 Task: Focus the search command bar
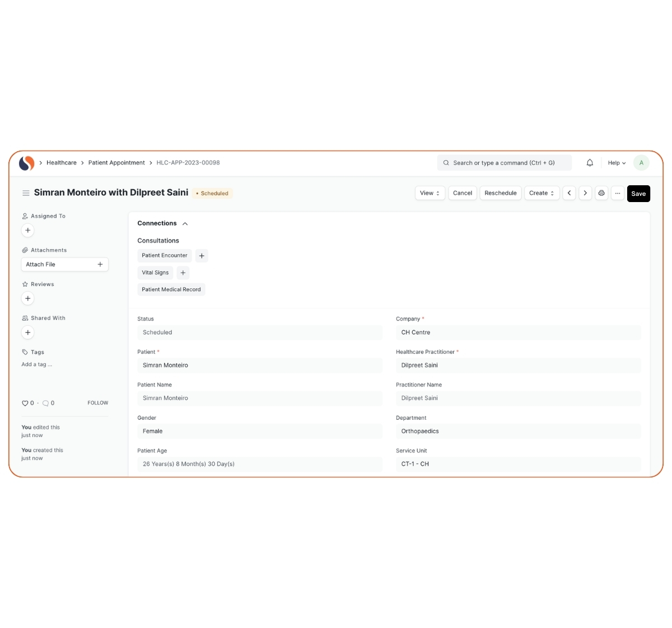pos(504,163)
